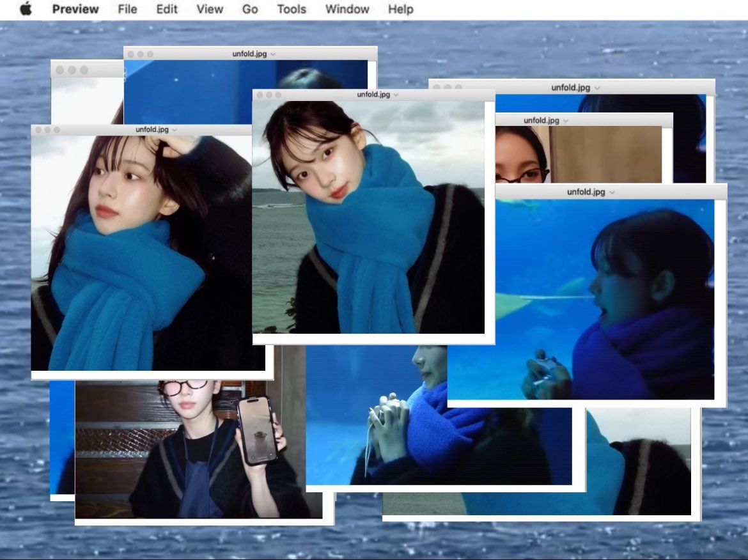Close the topmost back unfold.jpg window
748x560 pixels.
coord(131,54)
